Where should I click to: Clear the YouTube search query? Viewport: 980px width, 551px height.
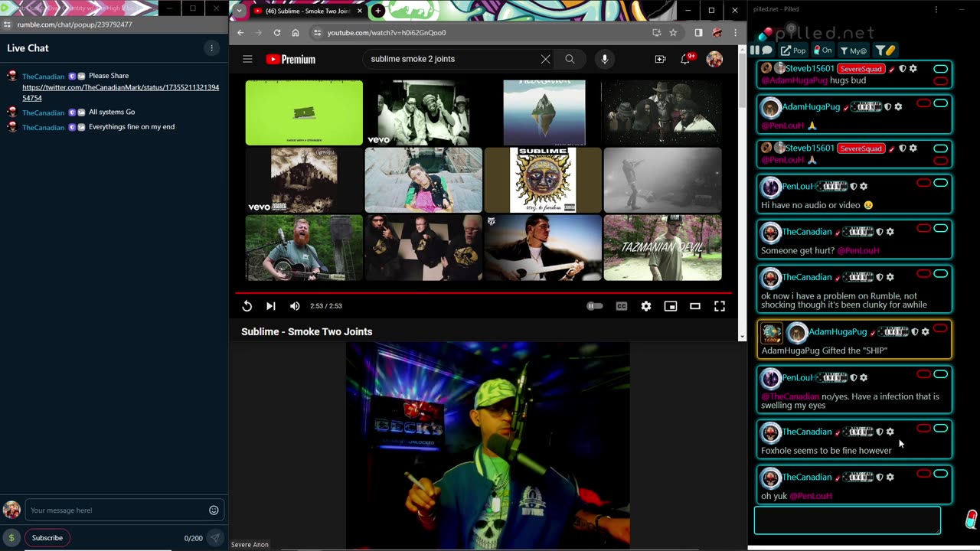545,59
